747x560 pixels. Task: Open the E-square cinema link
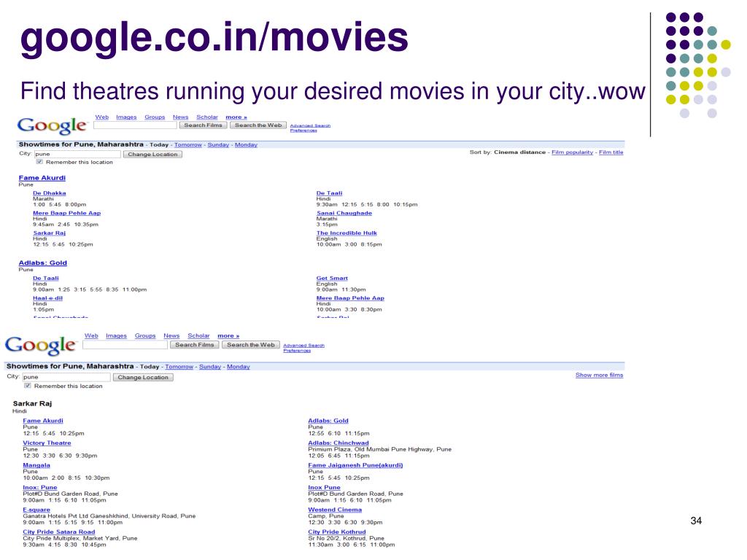pos(36,510)
